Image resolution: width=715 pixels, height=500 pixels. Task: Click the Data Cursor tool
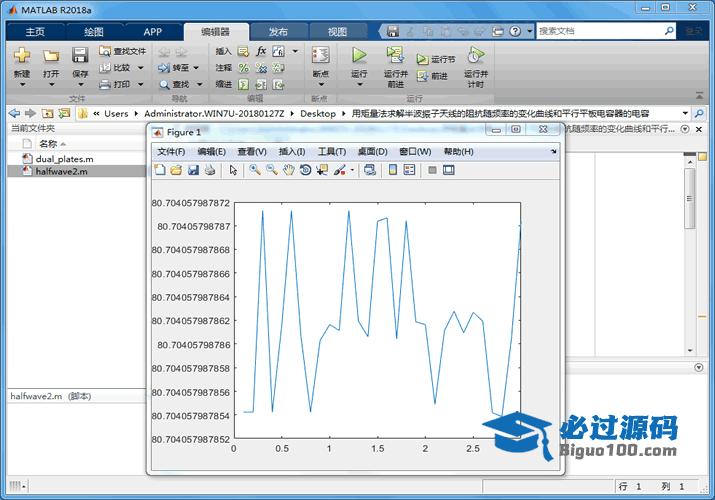(x=321, y=170)
